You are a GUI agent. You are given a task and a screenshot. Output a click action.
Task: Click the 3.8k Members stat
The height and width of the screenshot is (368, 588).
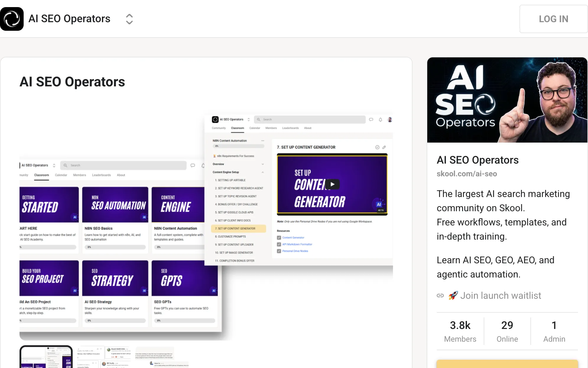[460, 331]
